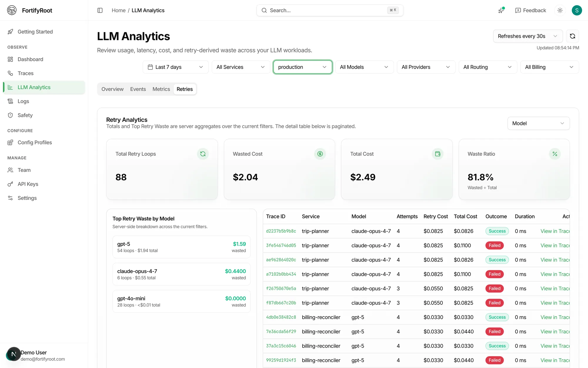The width and height of the screenshot is (588, 368).
Task: Open trace ID f26750670e5a
Action: coord(281,289)
